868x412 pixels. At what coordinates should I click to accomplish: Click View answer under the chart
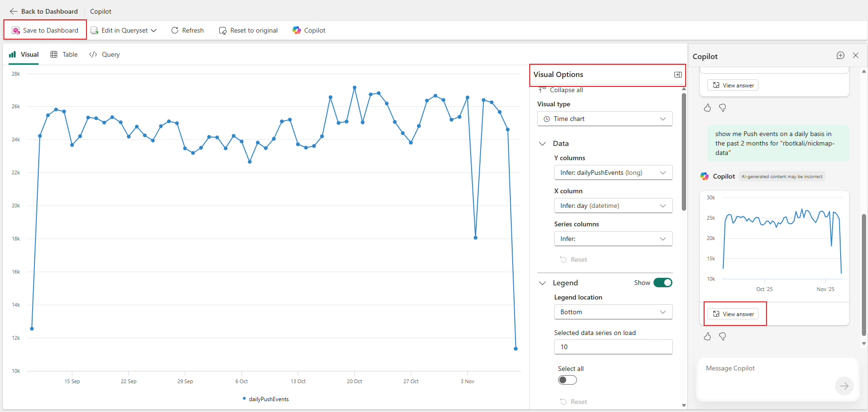pyautogui.click(x=733, y=314)
